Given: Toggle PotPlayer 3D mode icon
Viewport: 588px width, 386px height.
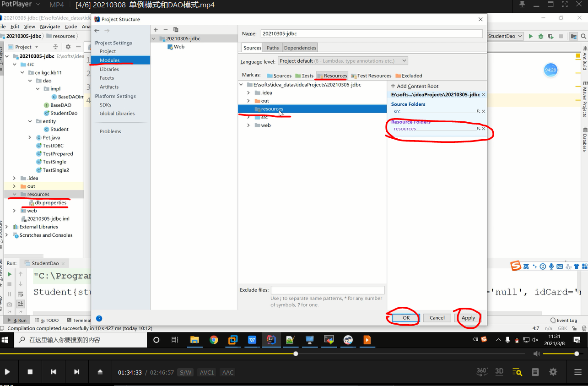Looking at the screenshot, I should [x=499, y=371].
